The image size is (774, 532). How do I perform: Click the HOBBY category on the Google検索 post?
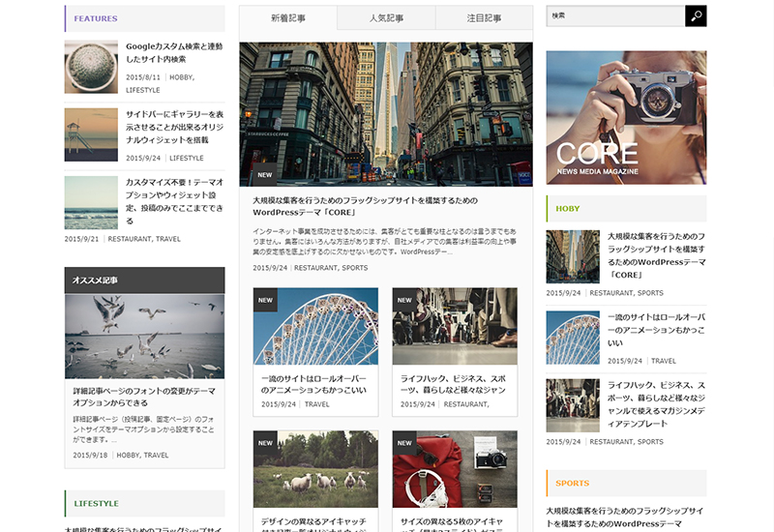(x=182, y=77)
